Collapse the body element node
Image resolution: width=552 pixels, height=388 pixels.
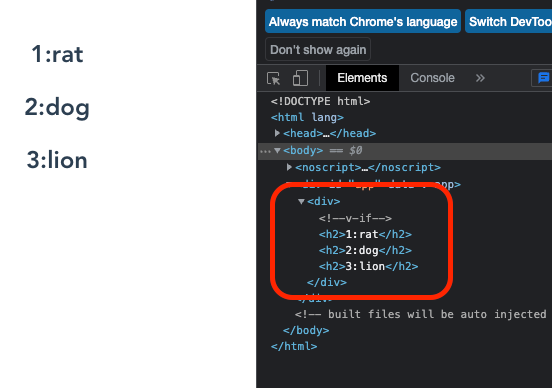coord(277,151)
